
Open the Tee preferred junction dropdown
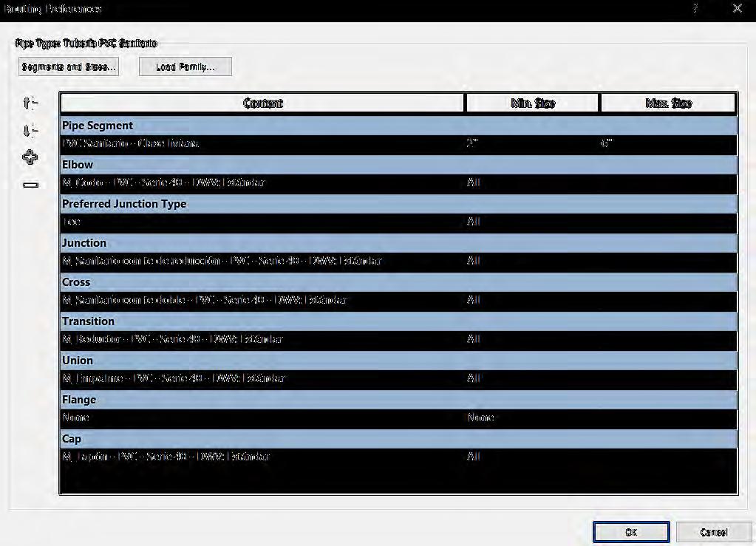pos(262,222)
